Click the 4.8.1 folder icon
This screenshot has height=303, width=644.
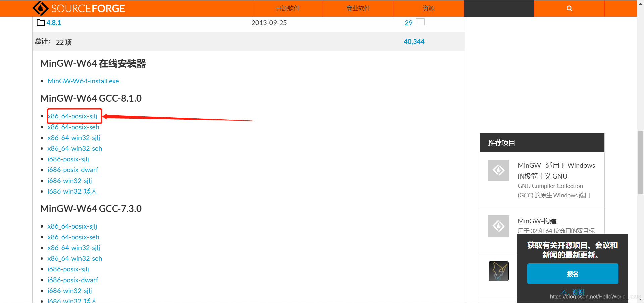click(41, 22)
